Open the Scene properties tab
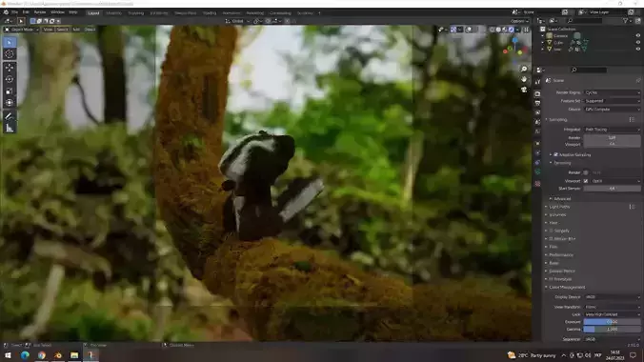The image size is (644, 362). click(x=537, y=122)
